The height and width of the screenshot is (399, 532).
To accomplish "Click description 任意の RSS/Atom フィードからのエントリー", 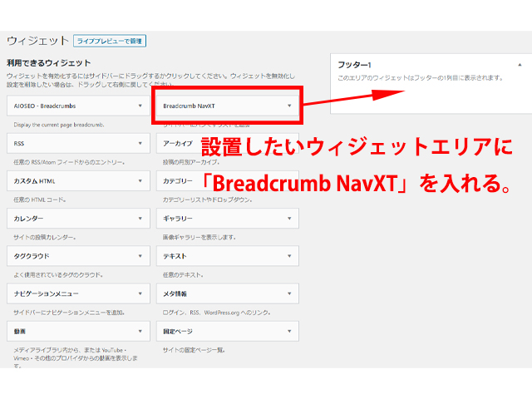I will click(x=69, y=163).
